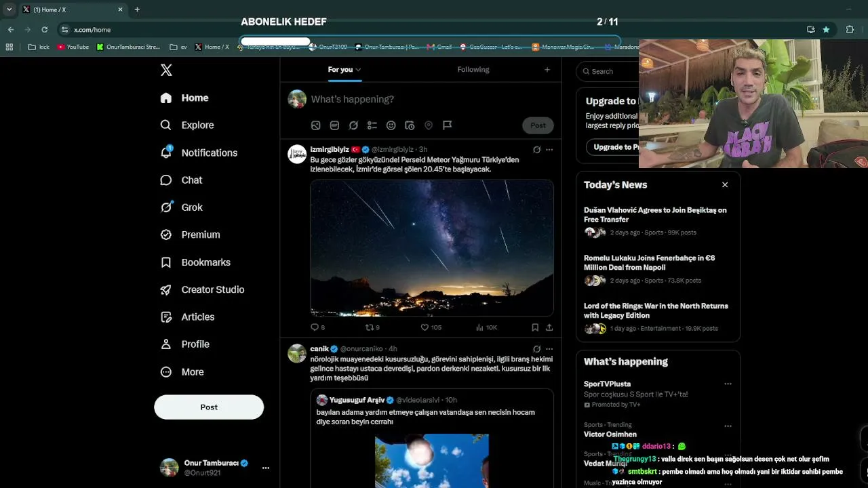868x488 pixels.
Task: Reply to the izmirgibiyiz post
Action: point(317,327)
